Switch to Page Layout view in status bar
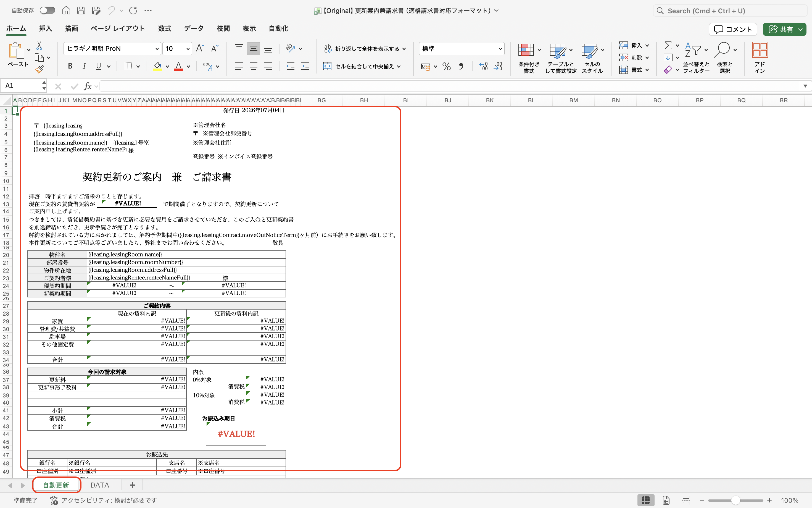The image size is (812, 508). pyautogui.click(x=666, y=500)
